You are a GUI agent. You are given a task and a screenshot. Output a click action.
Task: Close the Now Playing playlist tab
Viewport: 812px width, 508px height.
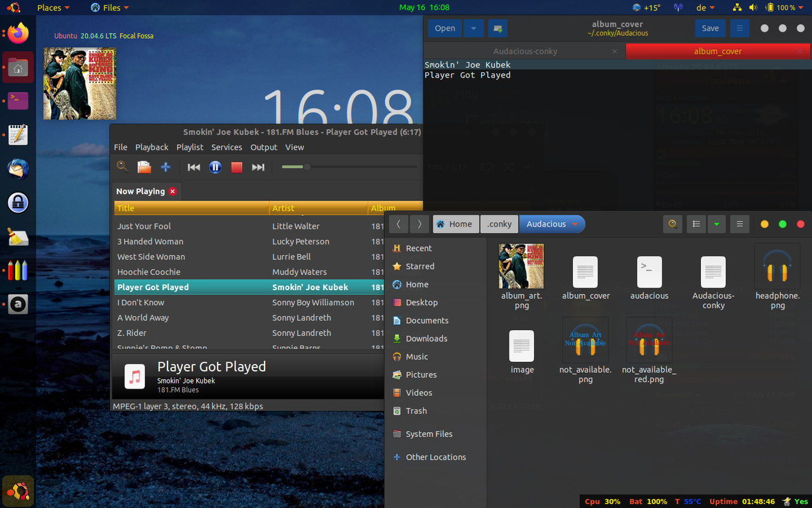coord(173,191)
